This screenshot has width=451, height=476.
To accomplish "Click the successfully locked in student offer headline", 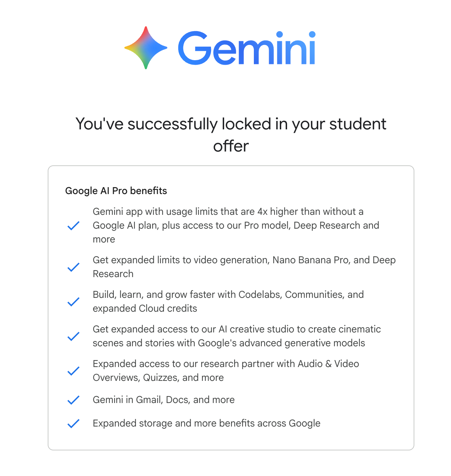I will coord(231,135).
